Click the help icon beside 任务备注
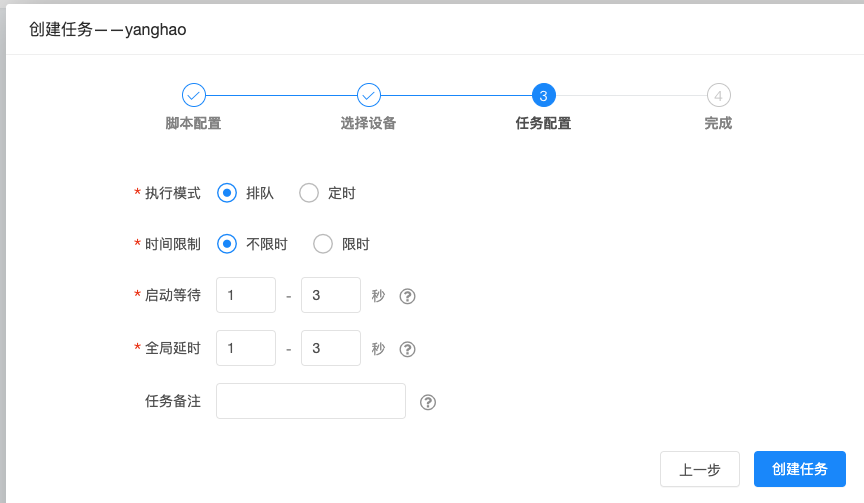 pyautogui.click(x=428, y=402)
